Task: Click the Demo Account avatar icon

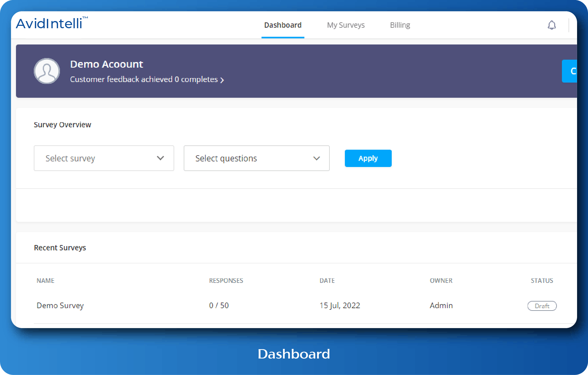Action: 47,71
